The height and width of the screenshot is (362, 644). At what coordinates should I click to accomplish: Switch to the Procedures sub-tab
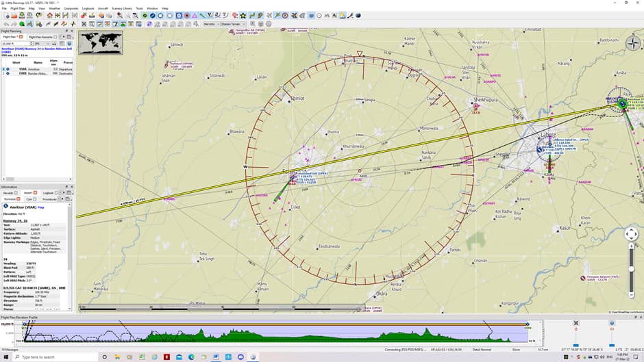50,199
